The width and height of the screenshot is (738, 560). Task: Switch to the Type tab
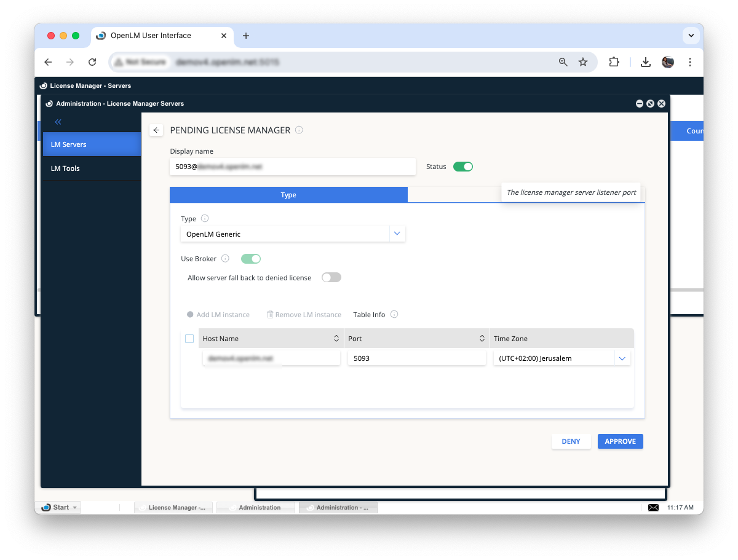pyautogui.click(x=288, y=195)
